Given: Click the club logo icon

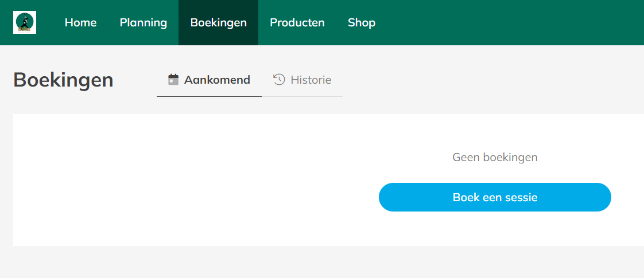Looking at the screenshot, I should [25, 22].
